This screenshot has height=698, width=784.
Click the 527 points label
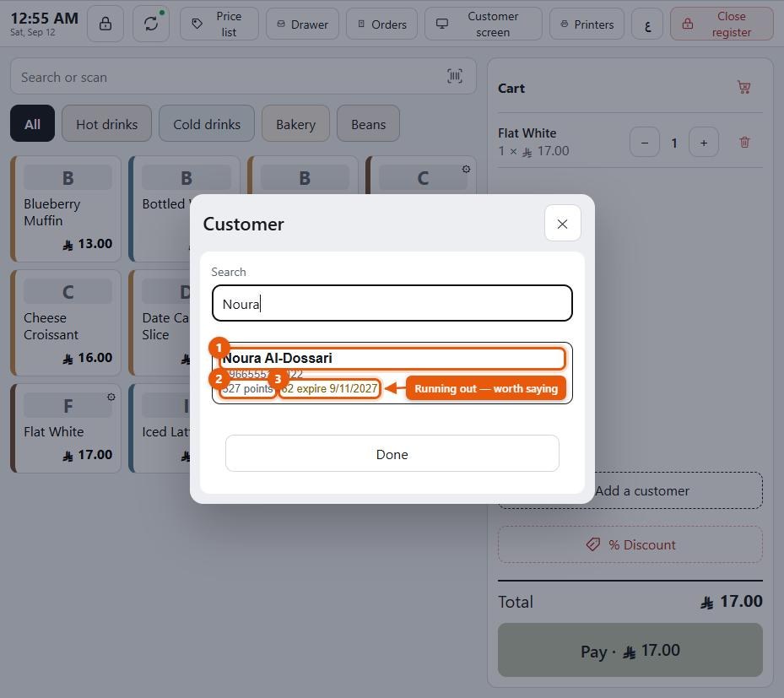point(247,388)
